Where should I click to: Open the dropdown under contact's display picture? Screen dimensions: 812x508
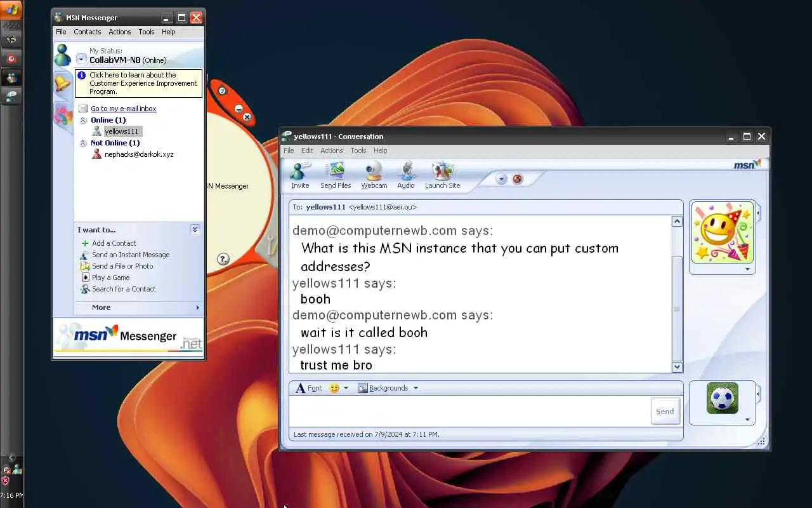[747, 269]
